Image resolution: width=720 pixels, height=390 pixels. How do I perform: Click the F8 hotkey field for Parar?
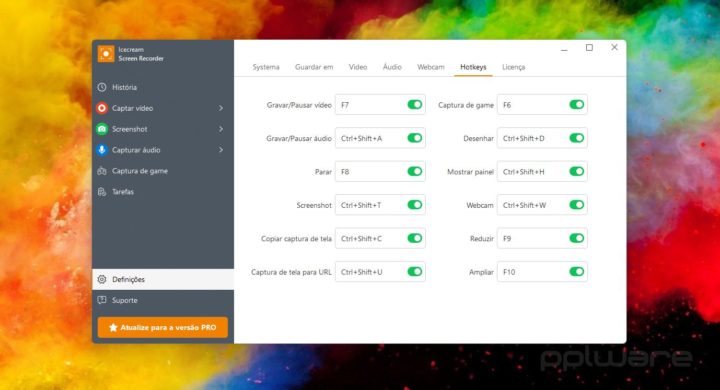click(380, 171)
